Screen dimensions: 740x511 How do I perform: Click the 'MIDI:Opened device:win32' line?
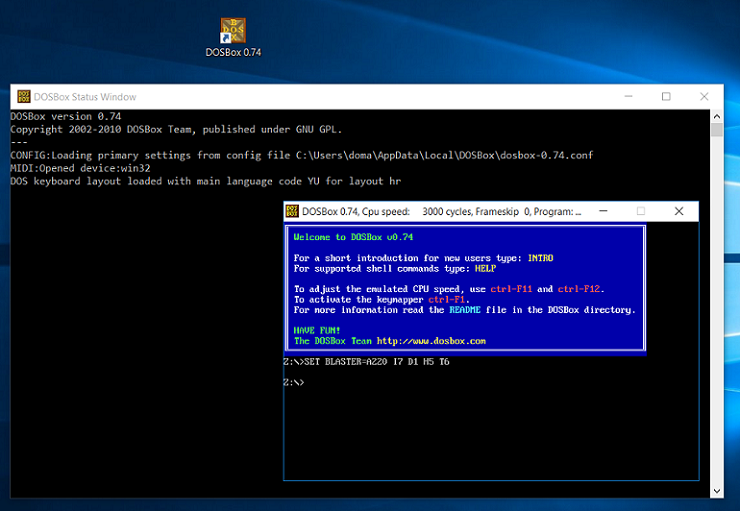pyautogui.click(x=80, y=168)
